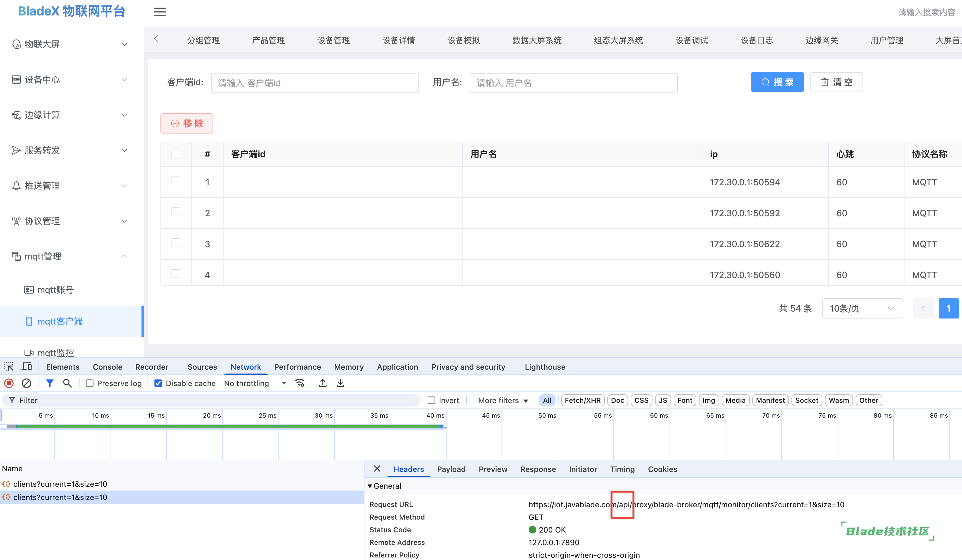Filter requests by Fetch/XHR
962x560 pixels.
[583, 400]
